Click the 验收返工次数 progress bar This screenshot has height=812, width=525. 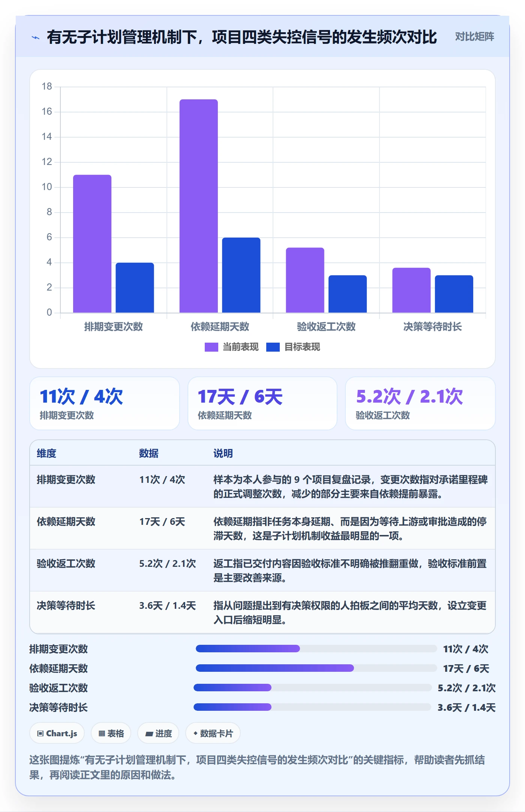pos(312,688)
